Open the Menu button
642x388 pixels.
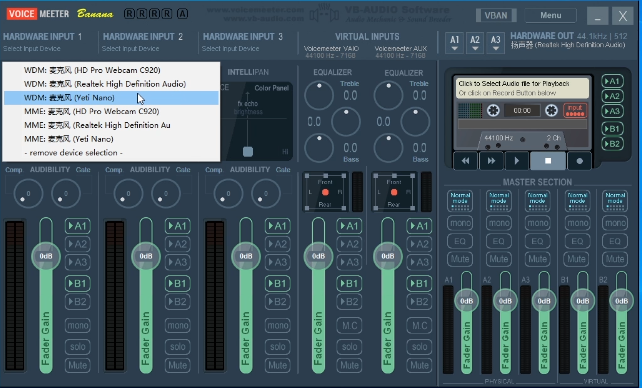[x=551, y=16]
